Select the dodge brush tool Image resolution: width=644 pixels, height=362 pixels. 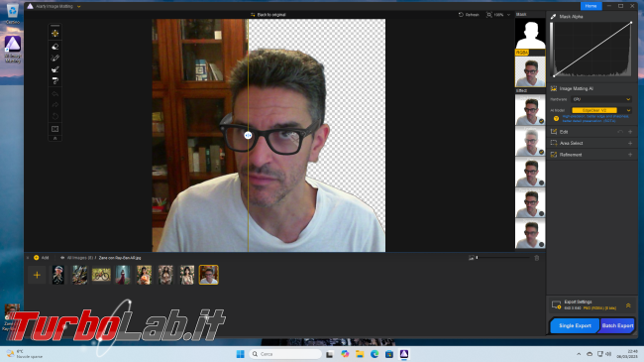(55, 69)
